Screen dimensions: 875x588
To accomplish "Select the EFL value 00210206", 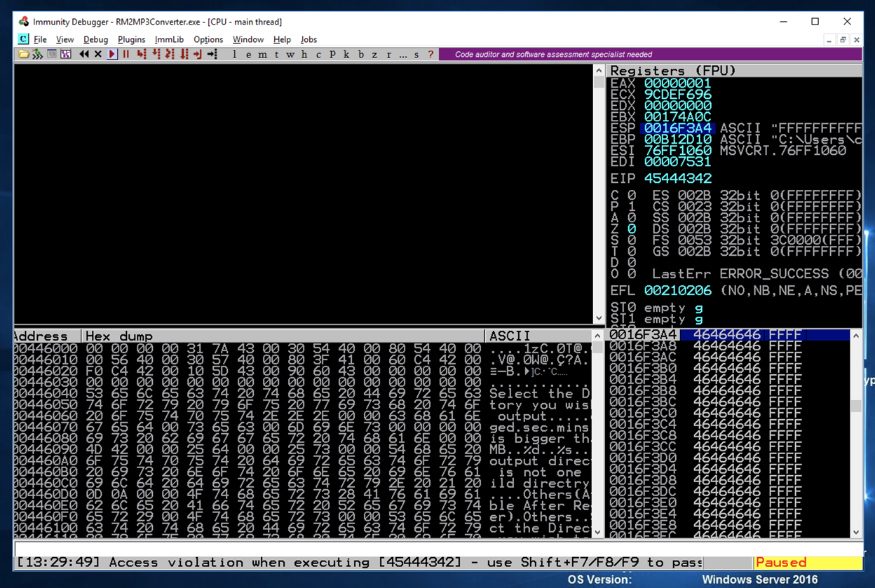I will 678,290.
